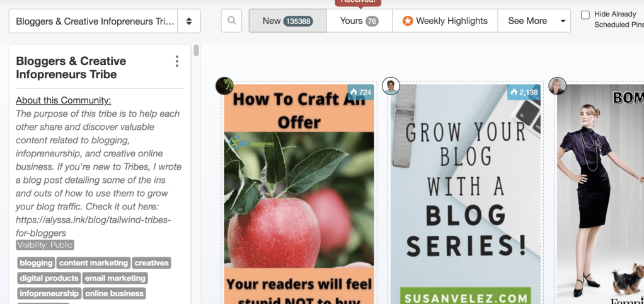Click the email marketing tag
The width and height of the screenshot is (644, 304).
pos(115,278)
